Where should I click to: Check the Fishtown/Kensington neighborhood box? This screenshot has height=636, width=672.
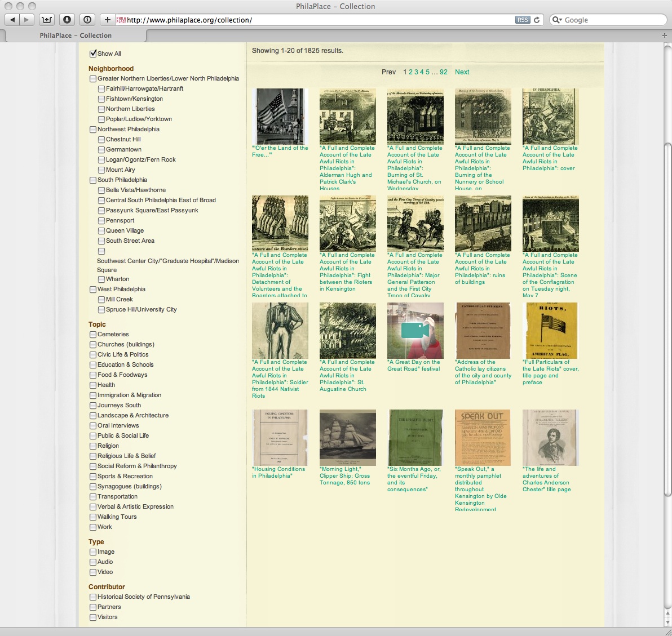[101, 99]
